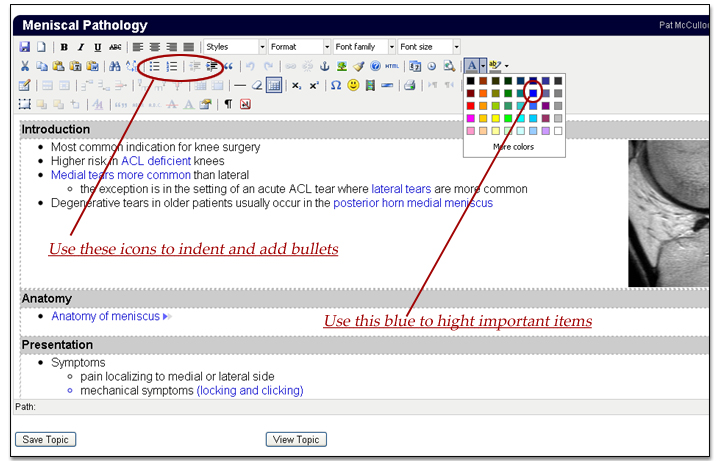
Task: Click the posterior horn medial meniscus text
Action: (x=413, y=203)
